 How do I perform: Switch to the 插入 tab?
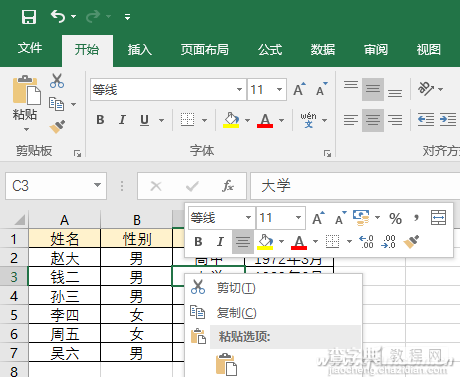tap(139, 49)
